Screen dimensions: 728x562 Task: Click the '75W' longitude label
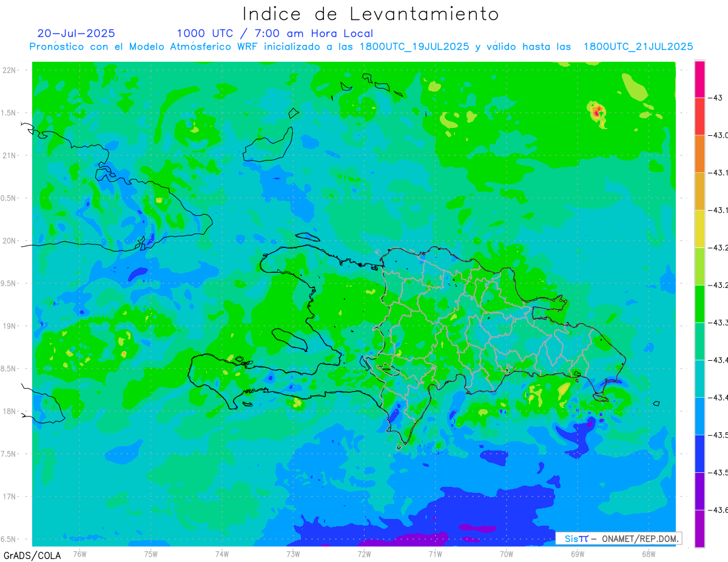[x=150, y=553]
